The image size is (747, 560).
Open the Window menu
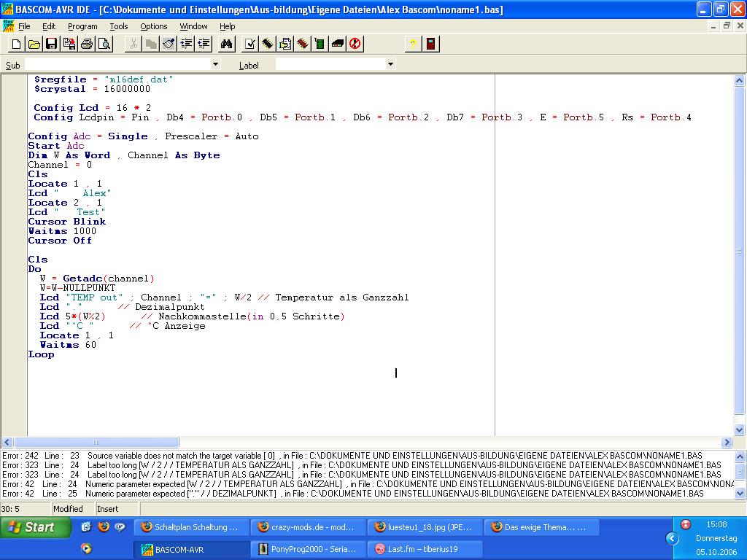193,26
